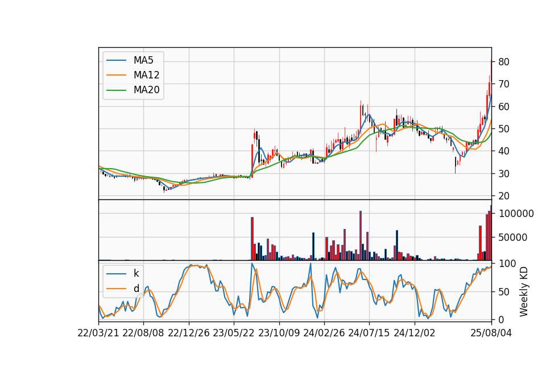546x392 pixels.
Task: Click the blue MA5 legend line sample
Action: [116, 60]
